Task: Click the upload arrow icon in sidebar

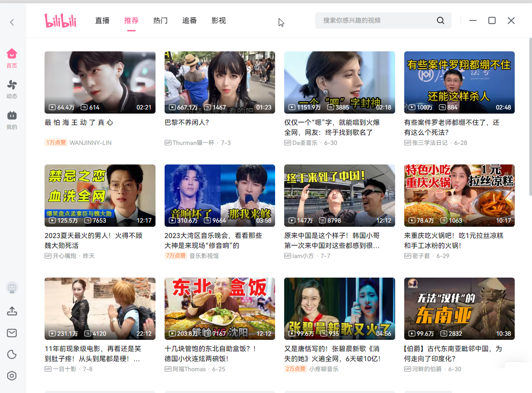Action: point(12,311)
